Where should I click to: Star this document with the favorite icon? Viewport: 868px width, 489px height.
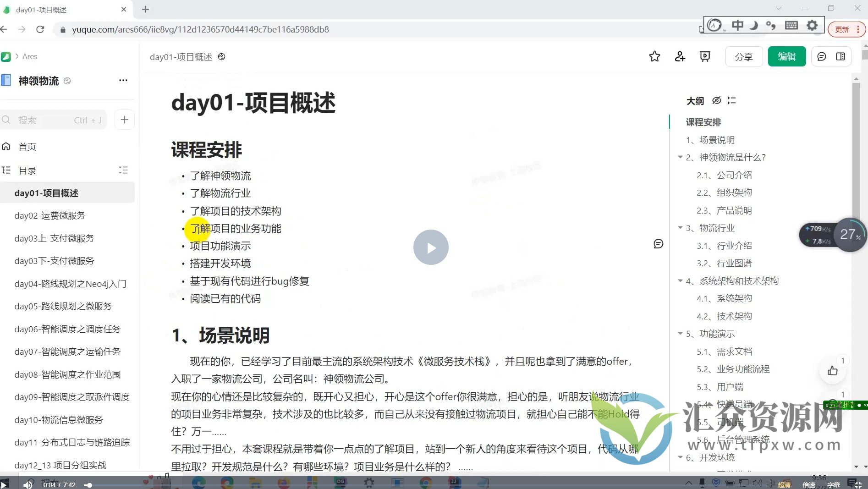pos(654,56)
